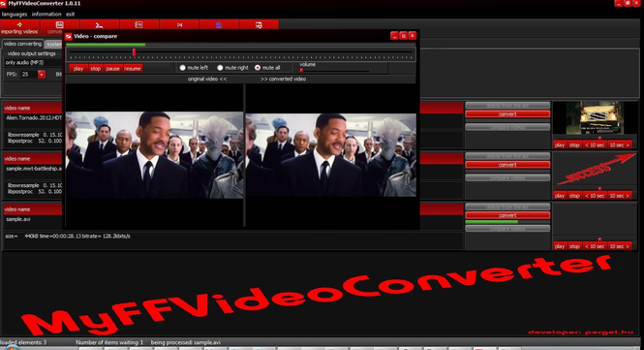Click the sample.avi file name

[18, 219]
